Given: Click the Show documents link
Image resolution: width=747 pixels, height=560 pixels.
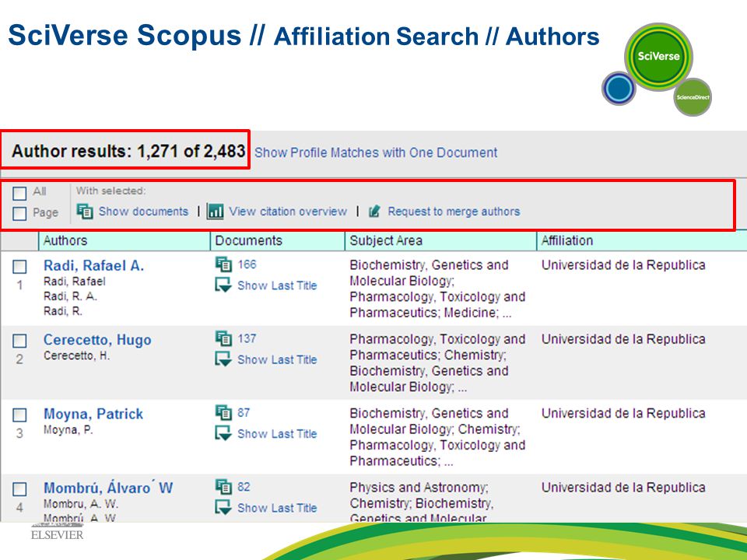Looking at the screenshot, I should click(x=143, y=212).
